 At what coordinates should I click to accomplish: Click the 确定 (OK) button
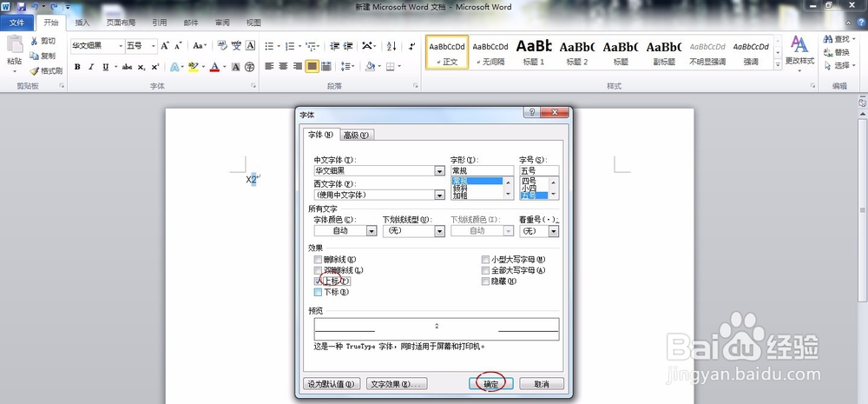tap(491, 383)
